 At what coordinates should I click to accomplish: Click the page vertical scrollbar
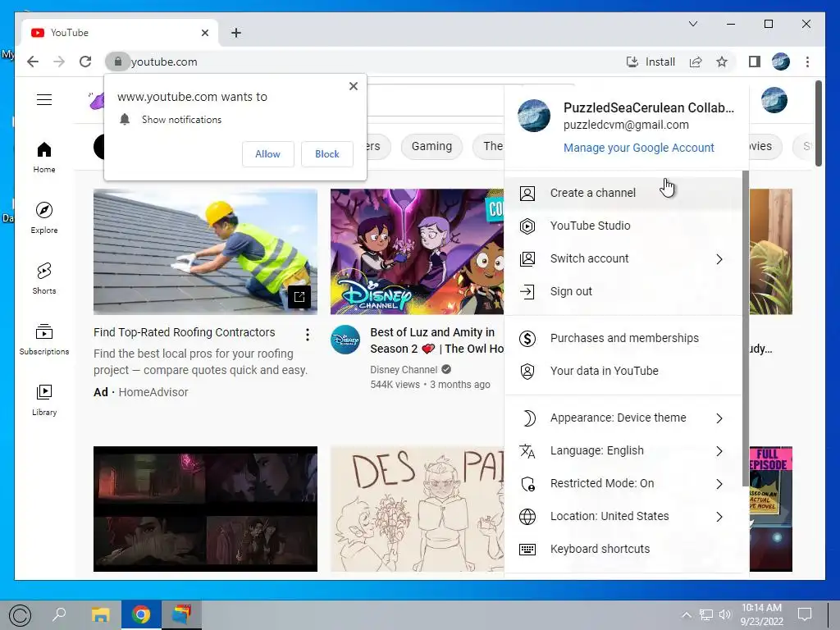tap(818, 123)
